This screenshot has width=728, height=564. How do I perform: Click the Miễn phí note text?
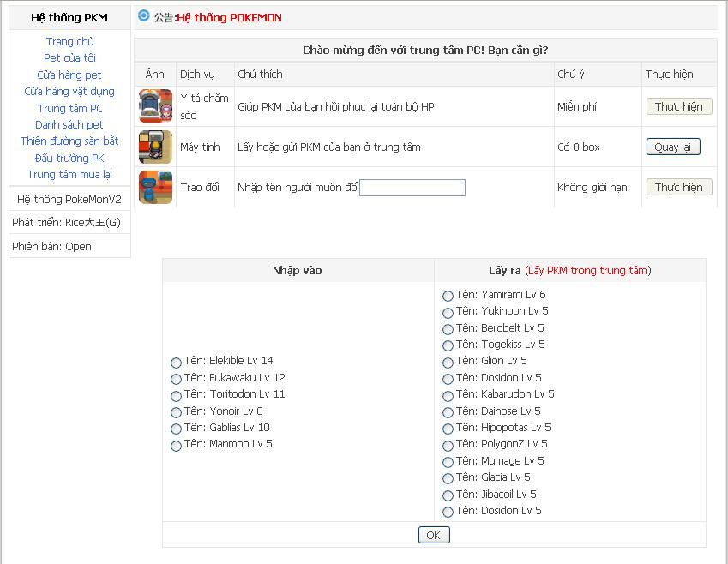pyautogui.click(x=576, y=107)
